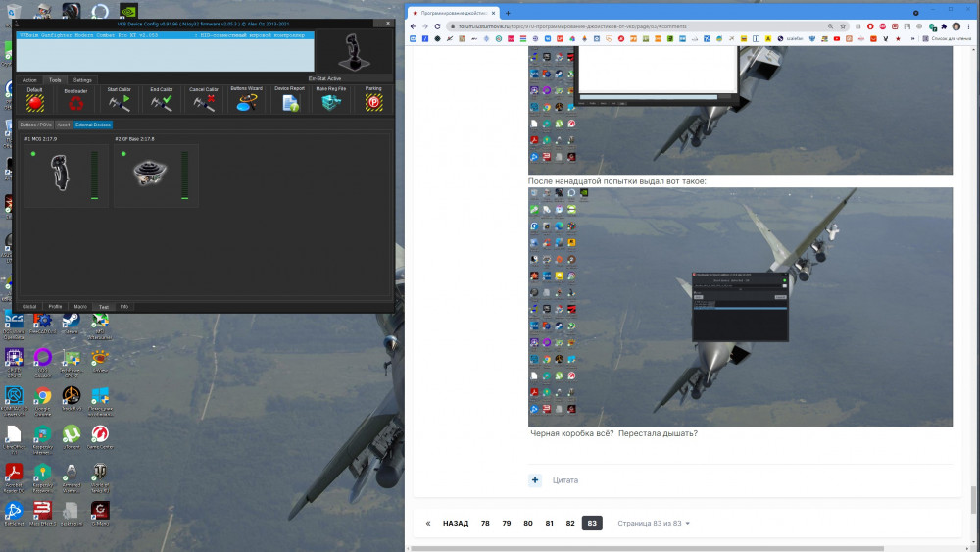Image resolution: width=980 pixels, height=552 pixels.
Task: Select the forum tab in Chrome
Action: pos(453,13)
